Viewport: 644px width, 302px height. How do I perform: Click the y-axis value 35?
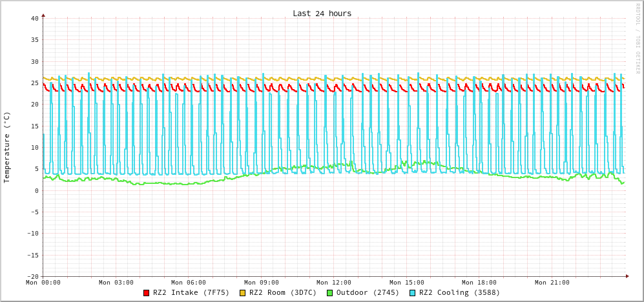(x=34, y=40)
